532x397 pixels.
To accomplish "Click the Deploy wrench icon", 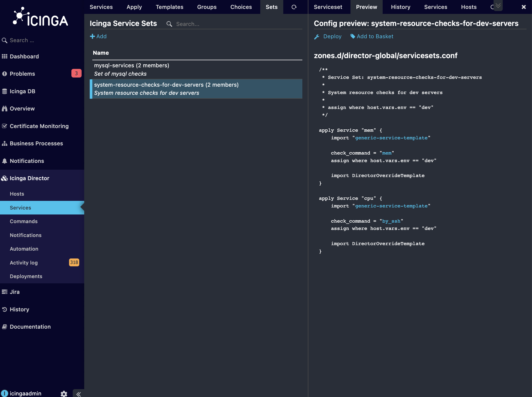I will [x=317, y=37].
